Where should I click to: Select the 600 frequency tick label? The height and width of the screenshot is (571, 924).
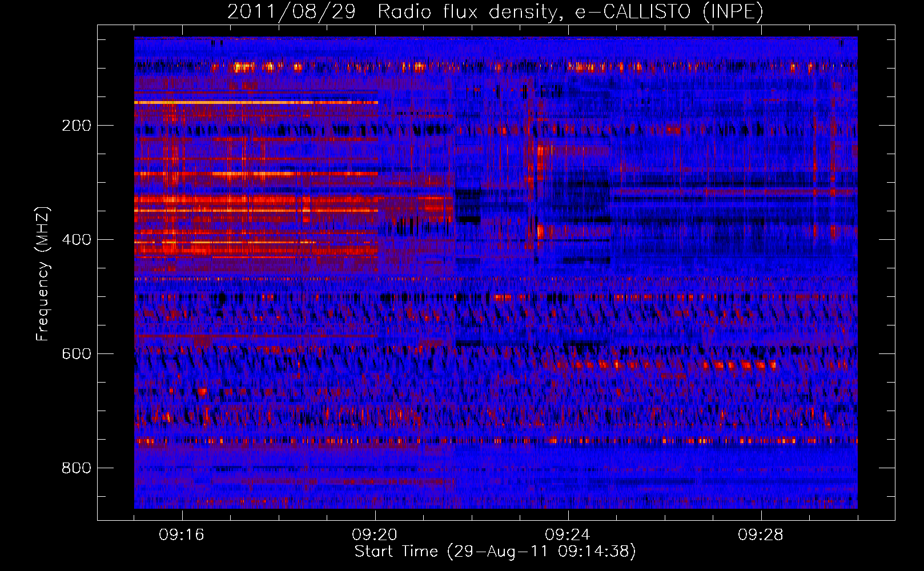77,353
